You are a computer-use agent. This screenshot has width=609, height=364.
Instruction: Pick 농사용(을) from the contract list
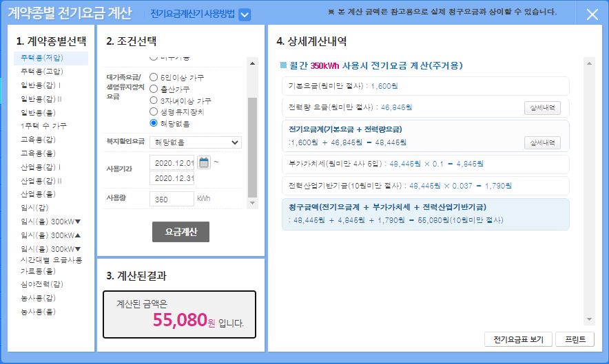click(38, 312)
